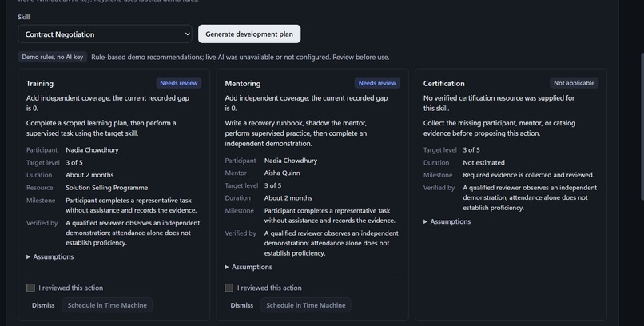Click 'Rule-based demo recommendations' notice text
Image resolution: width=644 pixels, height=326 pixels.
pos(241,57)
